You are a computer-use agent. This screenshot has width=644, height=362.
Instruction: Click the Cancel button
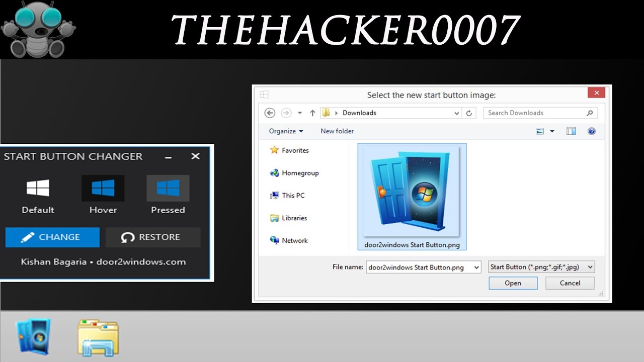[570, 283]
